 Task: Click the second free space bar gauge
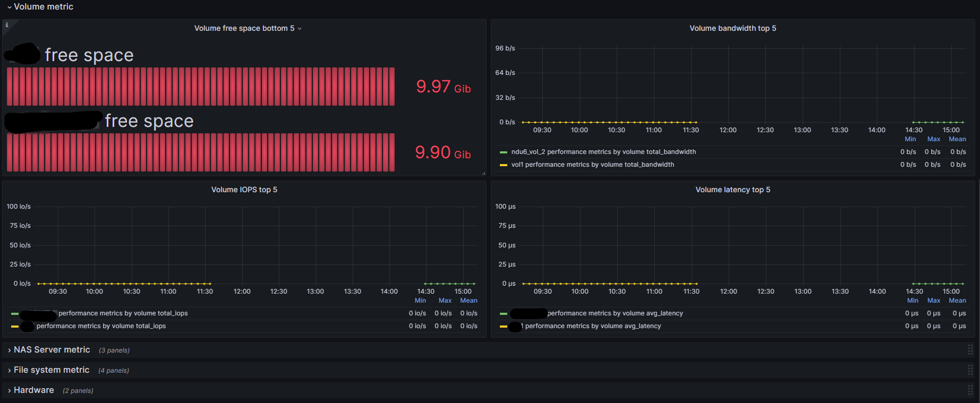[201, 152]
